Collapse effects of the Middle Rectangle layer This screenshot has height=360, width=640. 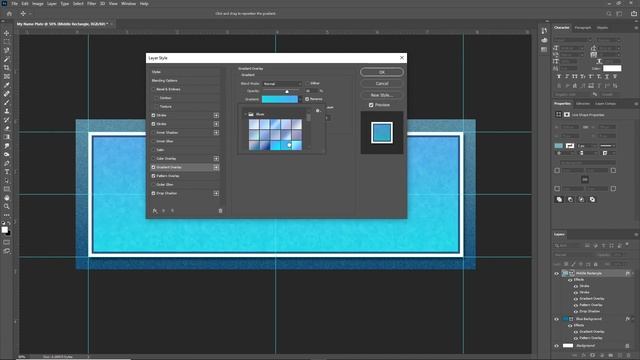[x=633, y=273]
